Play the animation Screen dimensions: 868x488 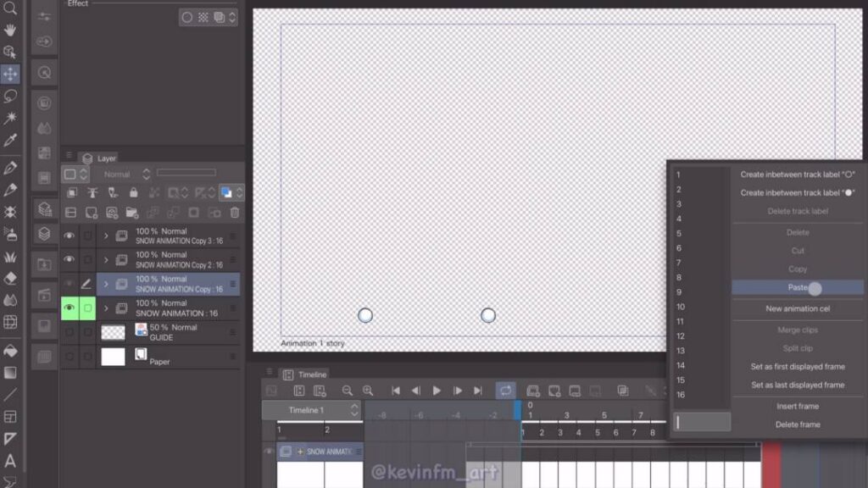pos(437,391)
